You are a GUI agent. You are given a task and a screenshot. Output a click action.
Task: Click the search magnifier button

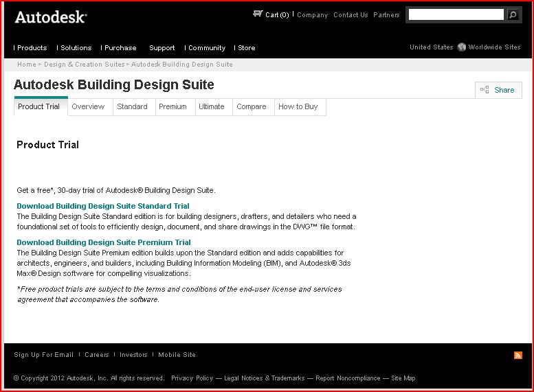click(513, 14)
